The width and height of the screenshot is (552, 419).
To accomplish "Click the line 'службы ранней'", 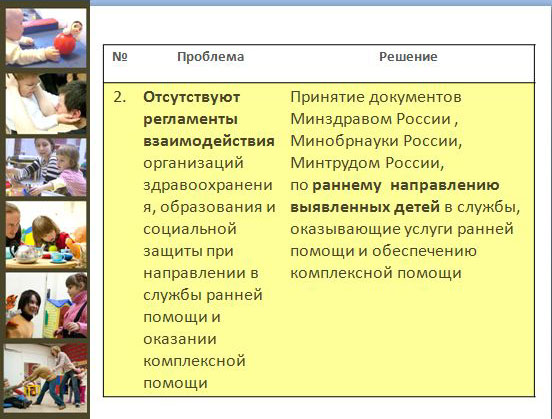I will point(203,295).
